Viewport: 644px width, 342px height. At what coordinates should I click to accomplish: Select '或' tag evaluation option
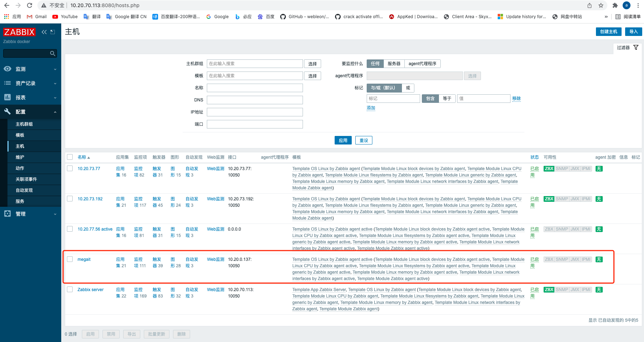point(408,88)
